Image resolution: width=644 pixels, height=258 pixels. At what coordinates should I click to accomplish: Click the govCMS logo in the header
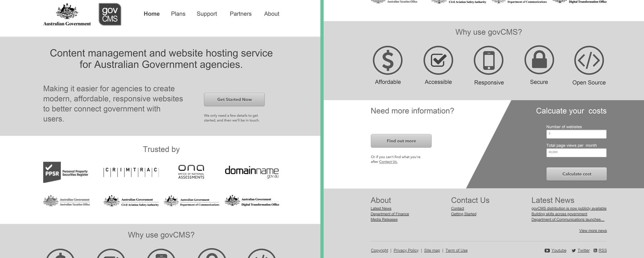110,14
